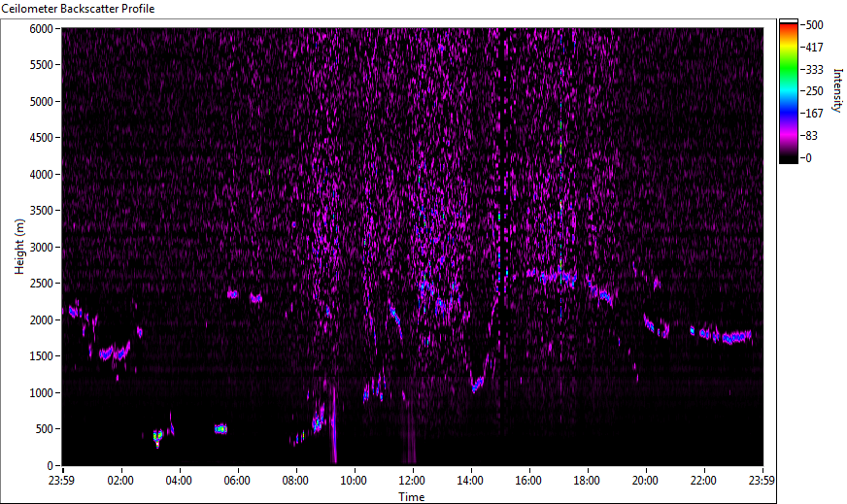Click the 167 intensity scale value
The height and width of the screenshot is (504, 847).
pos(814,114)
